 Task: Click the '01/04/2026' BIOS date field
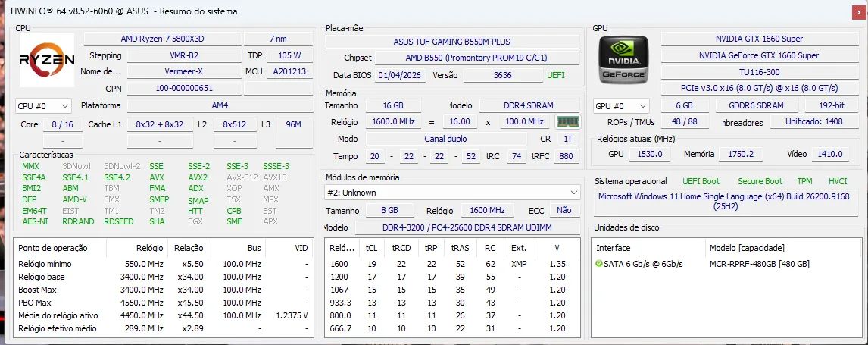click(x=401, y=75)
